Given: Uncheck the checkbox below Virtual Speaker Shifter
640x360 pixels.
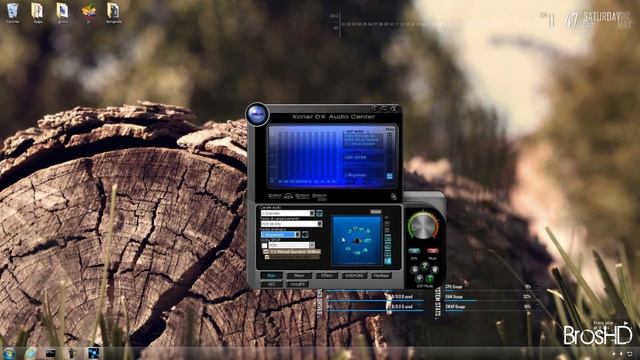Looking at the screenshot, I should coord(267,257).
